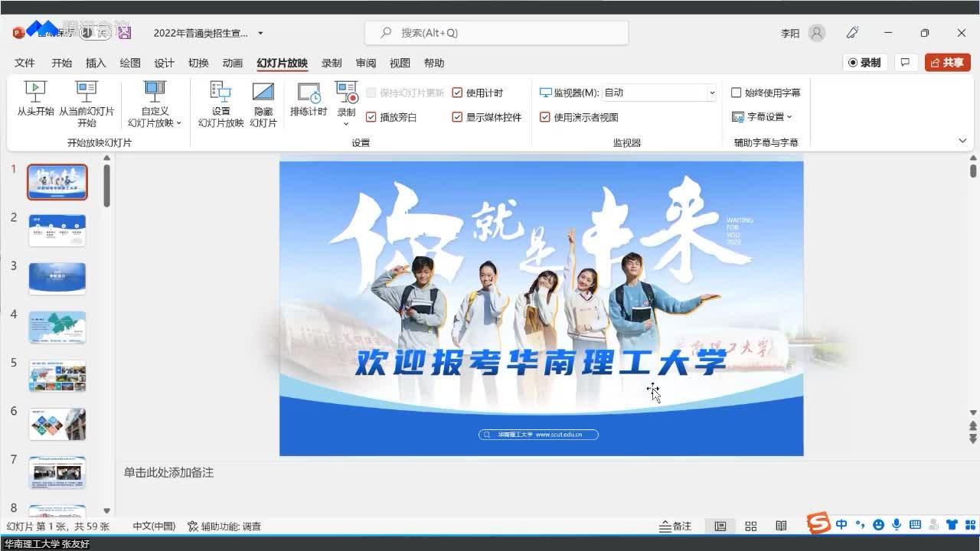Open Set Up Slide Show (设置幻灯片放映)

click(220, 105)
